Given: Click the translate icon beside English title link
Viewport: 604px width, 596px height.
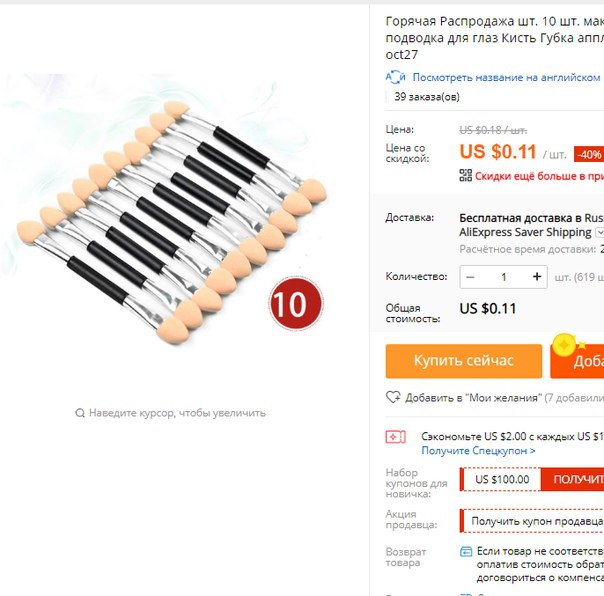Looking at the screenshot, I should [395, 77].
